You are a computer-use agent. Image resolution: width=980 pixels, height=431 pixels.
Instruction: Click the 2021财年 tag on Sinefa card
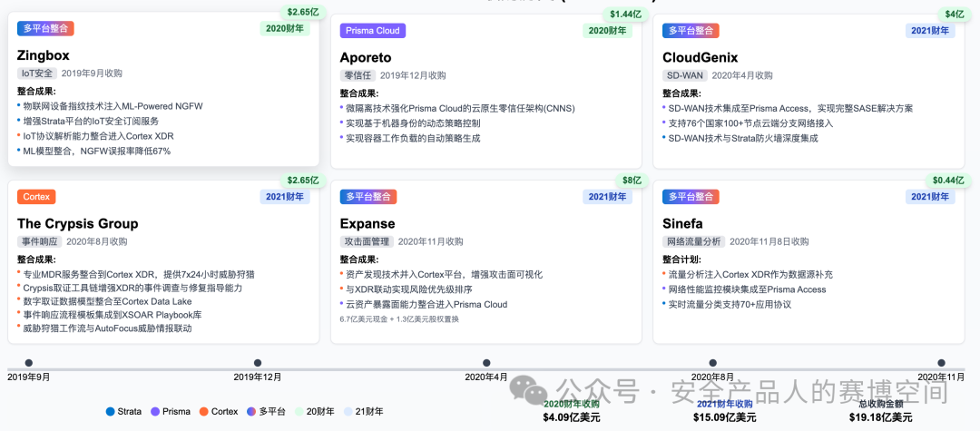pos(930,197)
